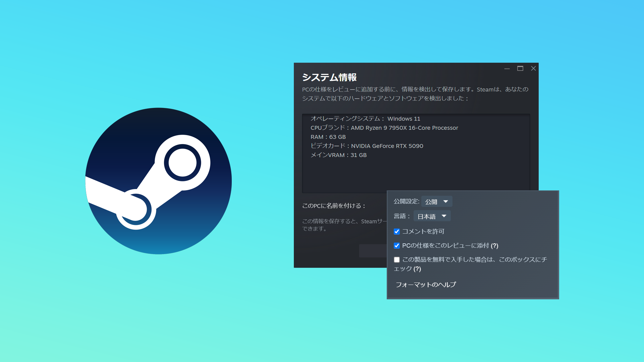Select the CPUブランド AMD Ryzen 9 line
This screenshot has height=362, width=644.
pyautogui.click(x=384, y=128)
